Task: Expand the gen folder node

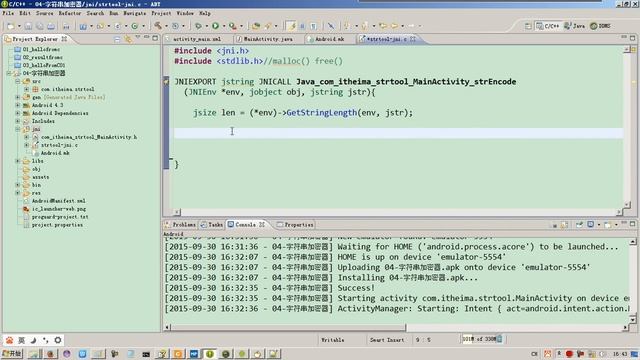Action: pyautogui.click(x=18, y=97)
